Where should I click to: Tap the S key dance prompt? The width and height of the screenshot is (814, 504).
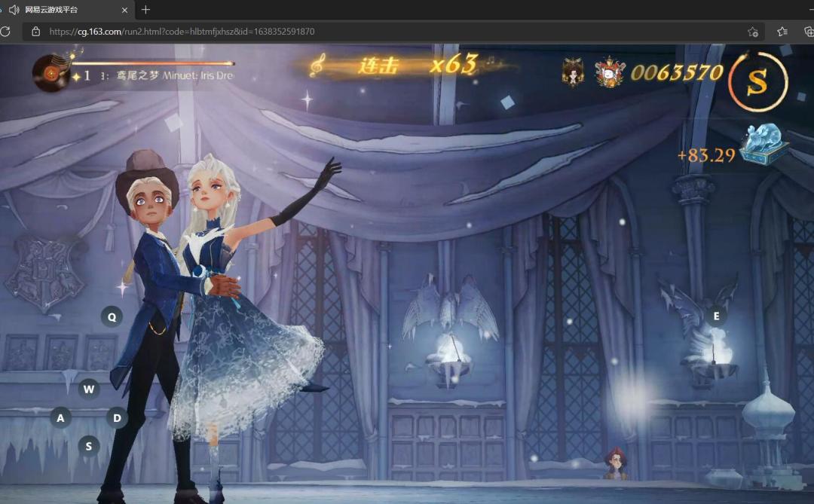[89, 446]
